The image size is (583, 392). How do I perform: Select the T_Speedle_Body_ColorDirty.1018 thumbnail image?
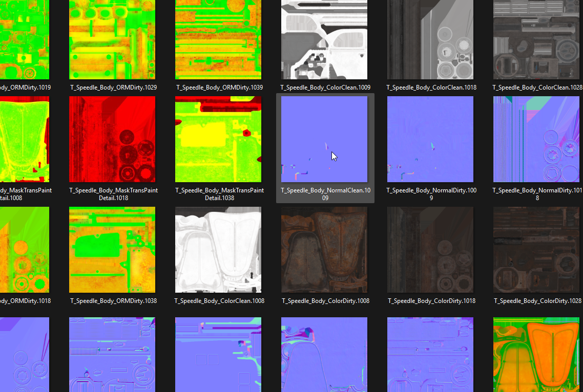point(430,250)
